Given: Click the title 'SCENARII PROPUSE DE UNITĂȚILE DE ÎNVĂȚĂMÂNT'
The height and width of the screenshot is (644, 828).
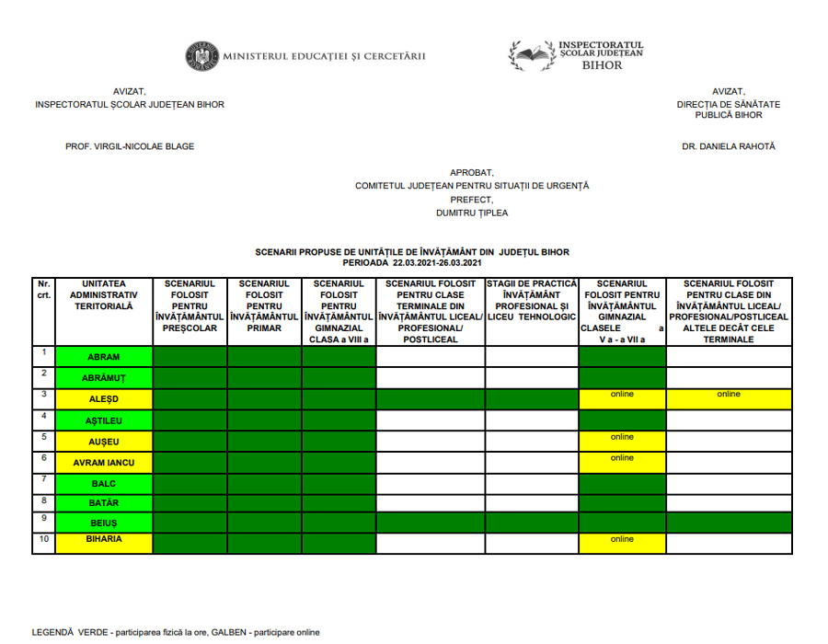Looking at the screenshot, I should pos(412,252).
